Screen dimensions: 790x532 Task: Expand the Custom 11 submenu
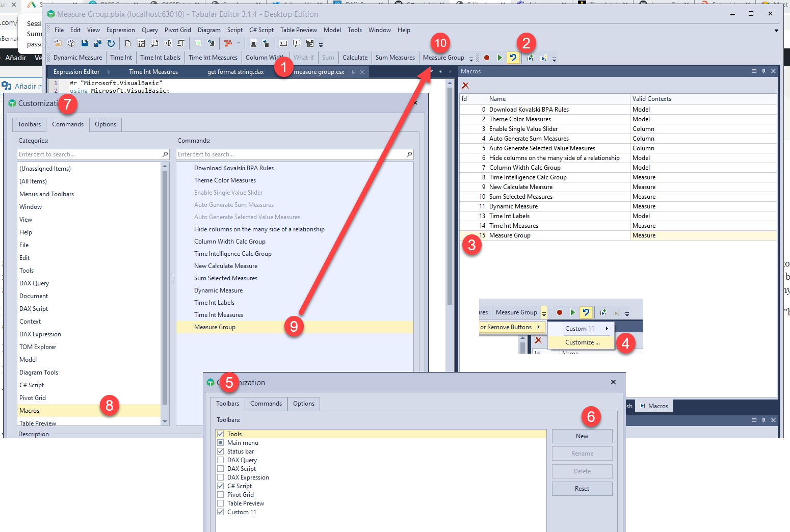pyautogui.click(x=607, y=329)
